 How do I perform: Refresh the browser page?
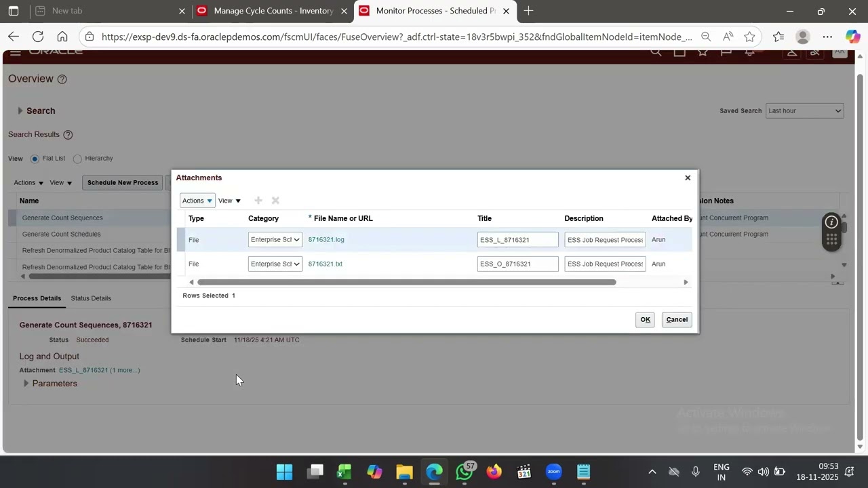(38, 37)
